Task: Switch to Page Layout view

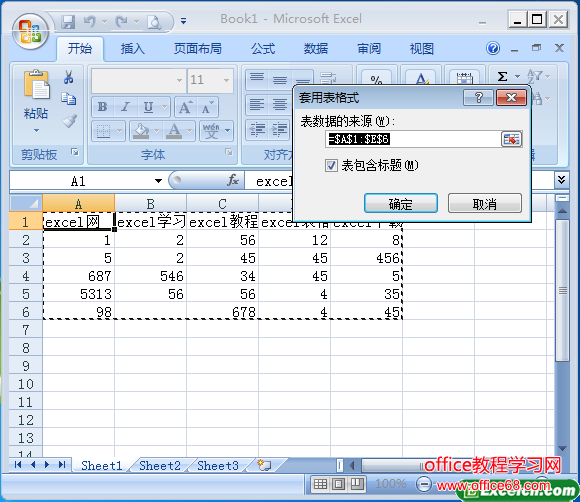Action: click(338, 484)
